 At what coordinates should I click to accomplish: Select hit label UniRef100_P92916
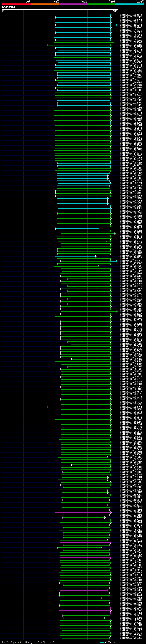click(131, 261)
